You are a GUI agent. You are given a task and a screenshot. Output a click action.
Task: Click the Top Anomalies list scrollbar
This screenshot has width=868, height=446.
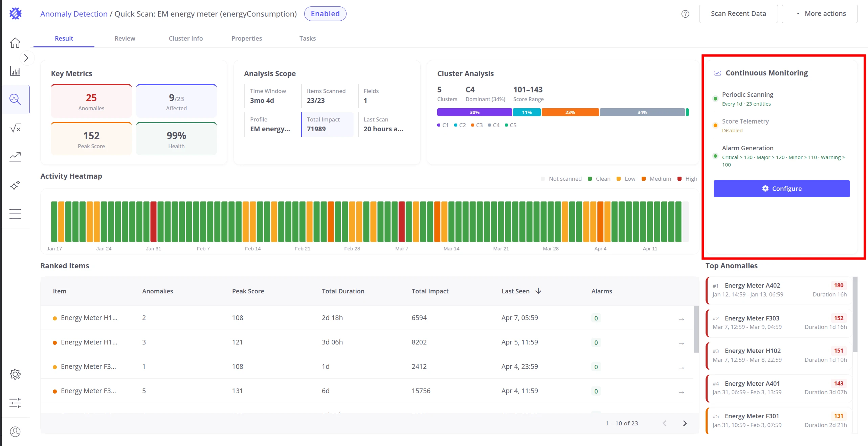tap(855, 314)
